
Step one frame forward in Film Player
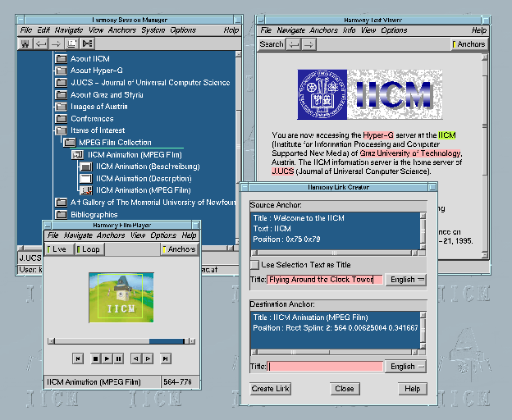point(148,358)
